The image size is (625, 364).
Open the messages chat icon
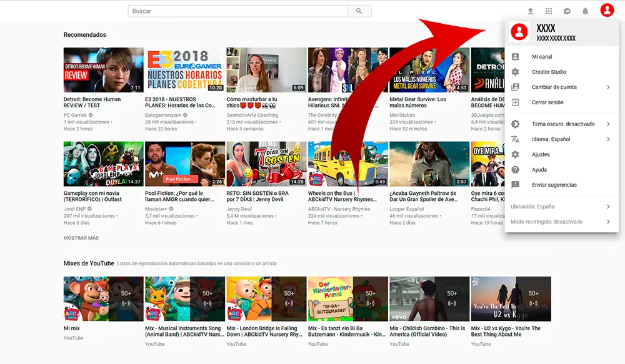567,11
